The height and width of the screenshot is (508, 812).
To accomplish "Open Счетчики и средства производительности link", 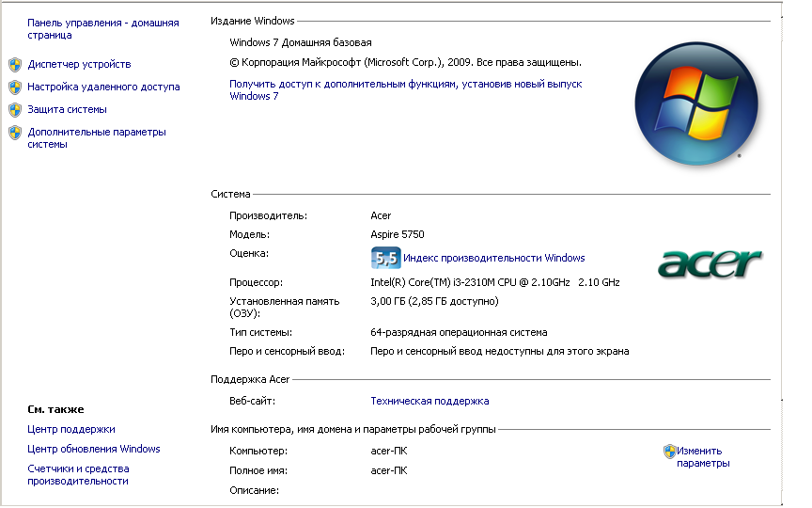I will pyautogui.click(x=78, y=475).
